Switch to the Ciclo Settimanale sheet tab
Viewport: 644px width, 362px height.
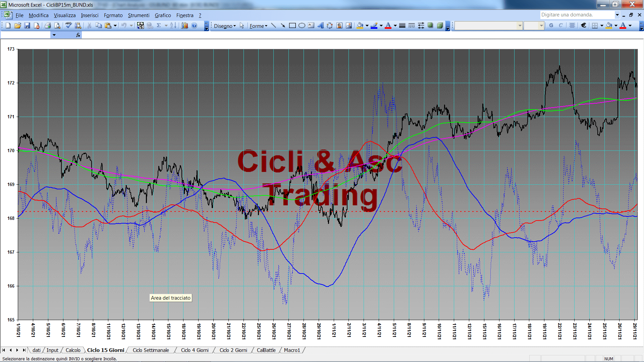[151, 350]
